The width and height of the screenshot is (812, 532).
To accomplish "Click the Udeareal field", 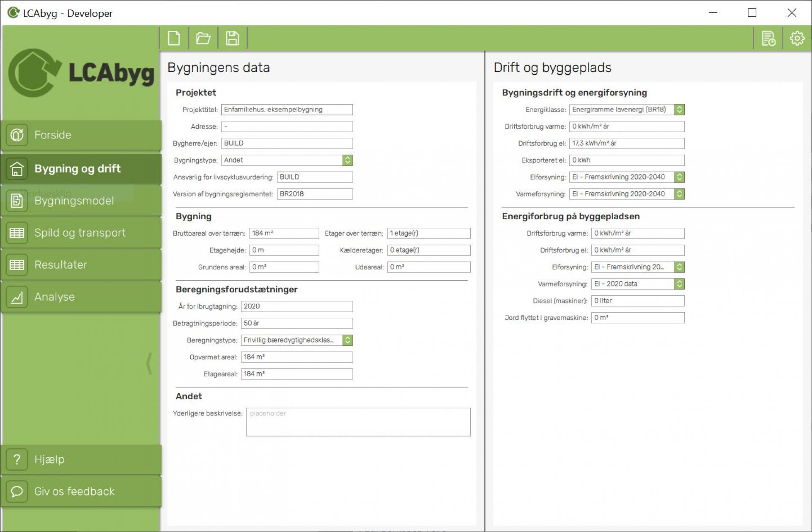I will click(x=429, y=267).
